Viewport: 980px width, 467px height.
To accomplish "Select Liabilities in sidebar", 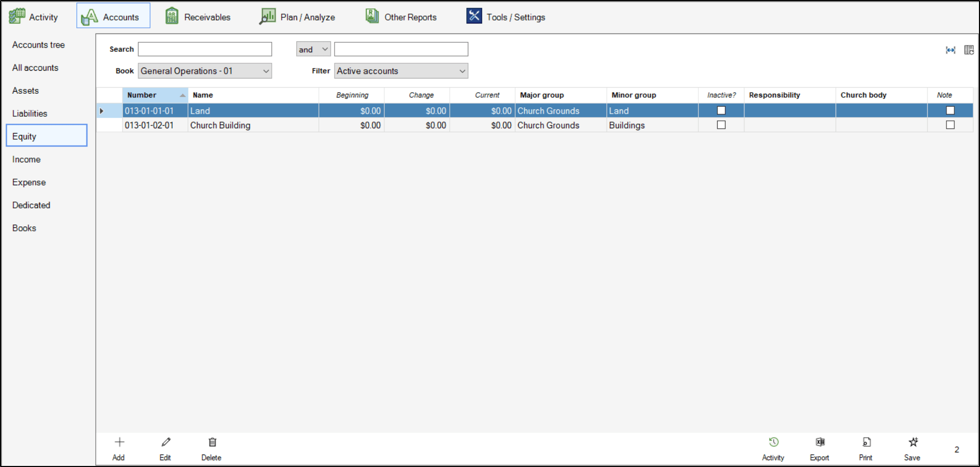I will (30, 114).
